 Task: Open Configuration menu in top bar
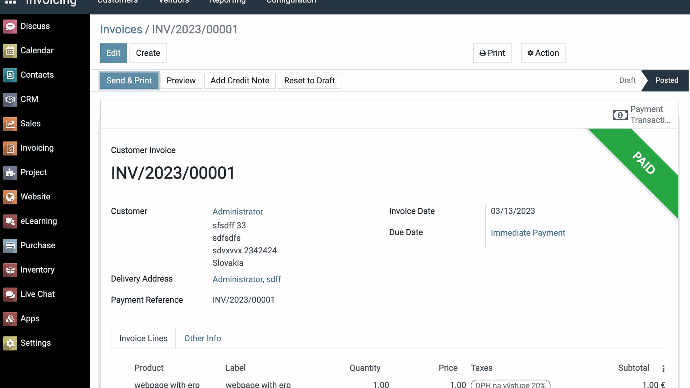click(291, 2)
